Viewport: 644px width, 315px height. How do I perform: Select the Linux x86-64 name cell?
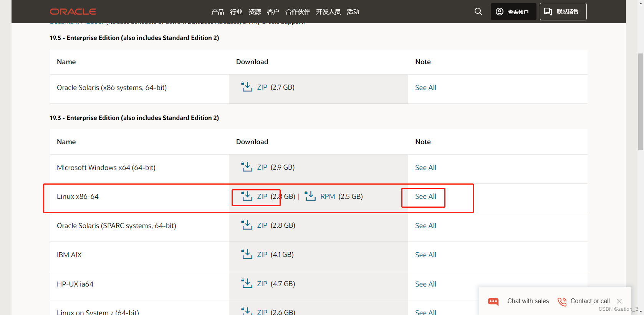point(139,198)
